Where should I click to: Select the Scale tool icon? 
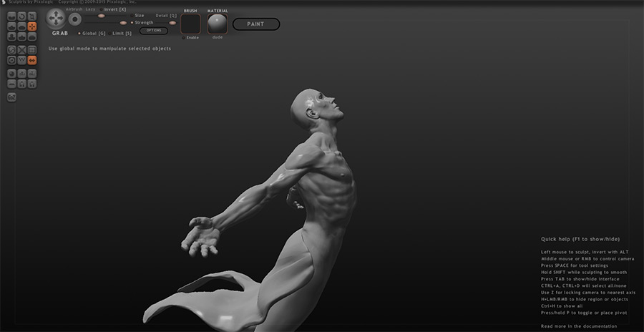[32, 16]
